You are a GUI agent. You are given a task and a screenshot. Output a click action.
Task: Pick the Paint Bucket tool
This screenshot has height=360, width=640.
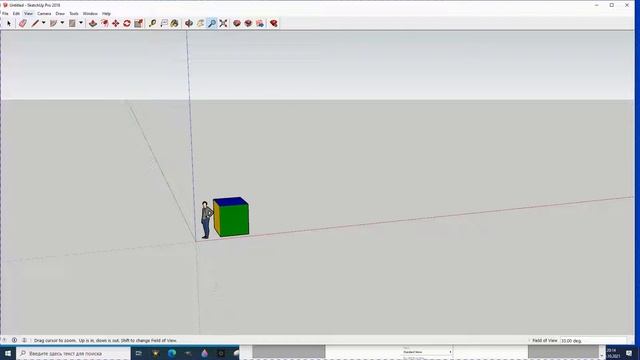pos(175,24)
